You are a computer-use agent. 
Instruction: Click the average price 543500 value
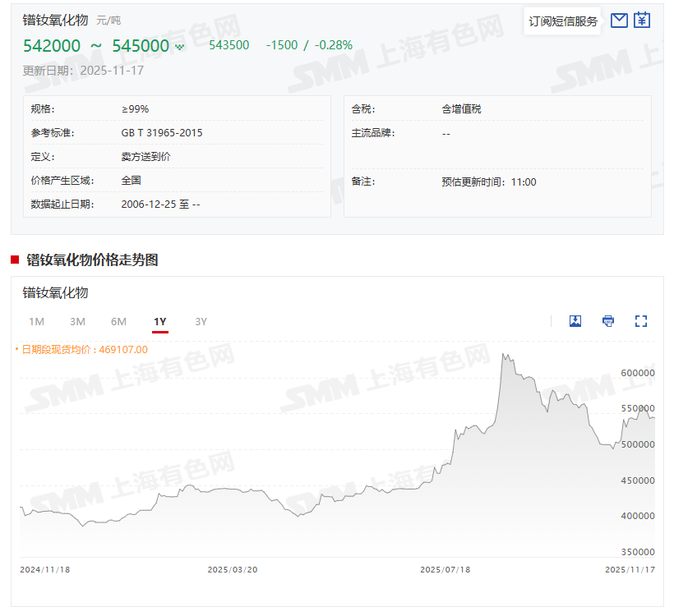click(x=229, y=45)
